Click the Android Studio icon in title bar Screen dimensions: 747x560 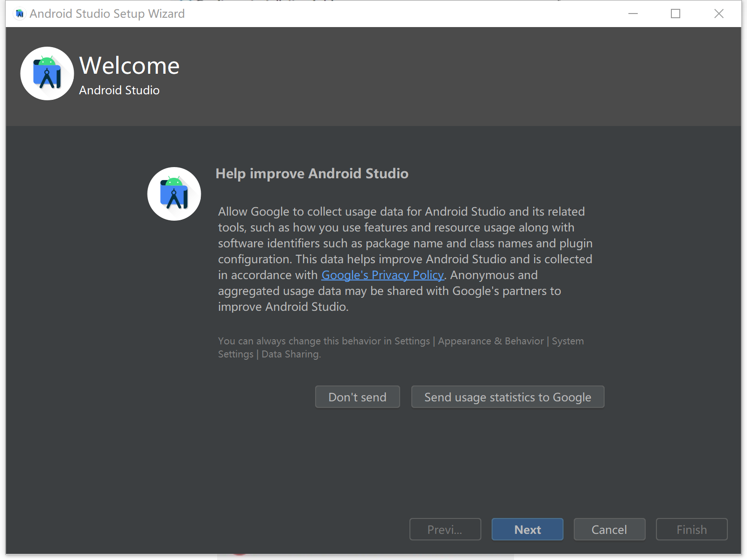(x=20, y=14)
